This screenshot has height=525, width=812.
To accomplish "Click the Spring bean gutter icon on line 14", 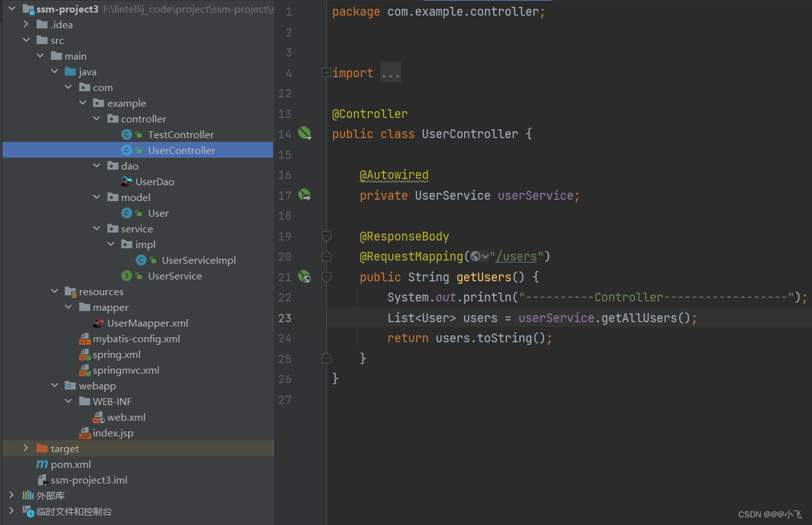I will tap(305, 133).
